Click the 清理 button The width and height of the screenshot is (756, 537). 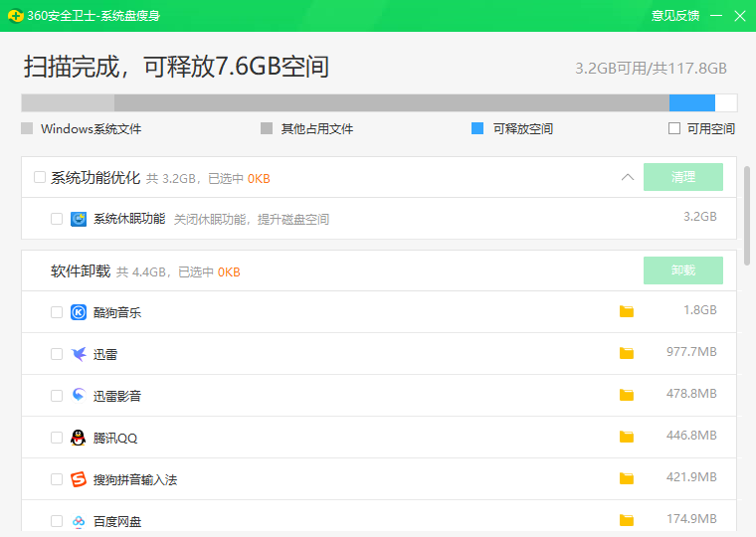click(x=683, y=177)
